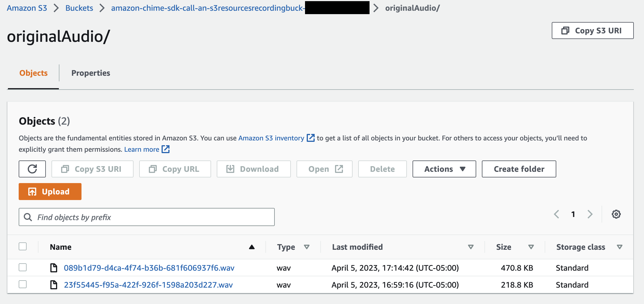Screen dimensions: 644x304
Task: Click file icon of 23f55445 wav object
Action: [54, 285]
